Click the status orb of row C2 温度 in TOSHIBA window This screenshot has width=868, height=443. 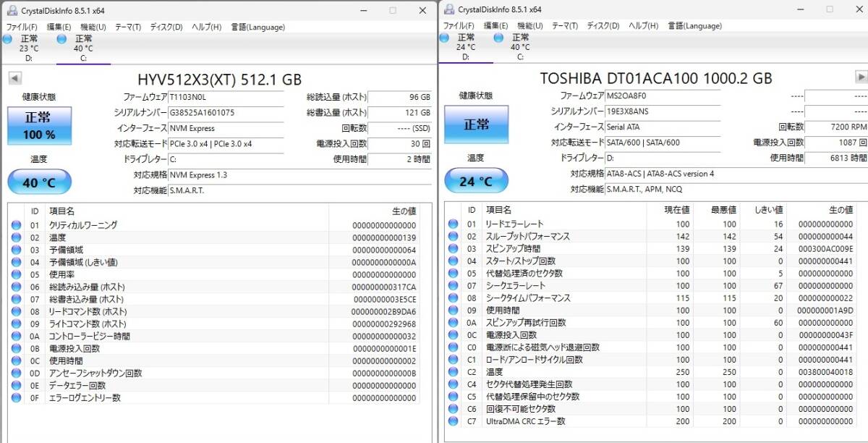click(x=453, y=371)
